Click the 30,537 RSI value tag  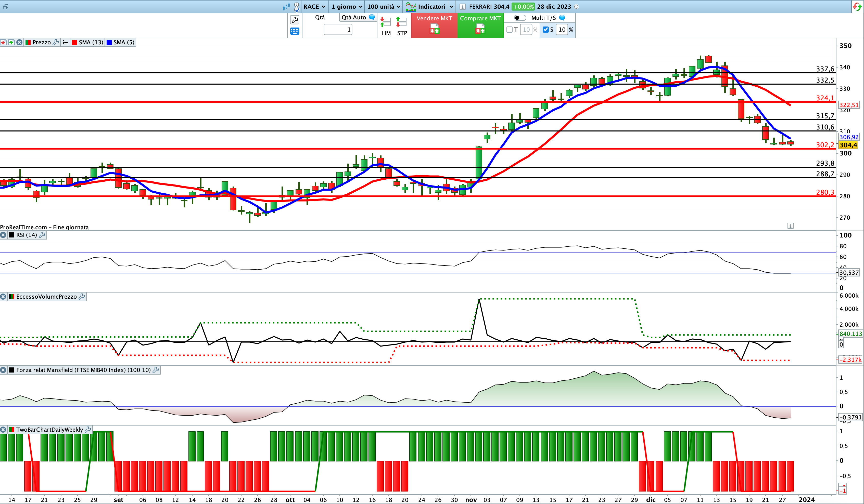(849, 273)
